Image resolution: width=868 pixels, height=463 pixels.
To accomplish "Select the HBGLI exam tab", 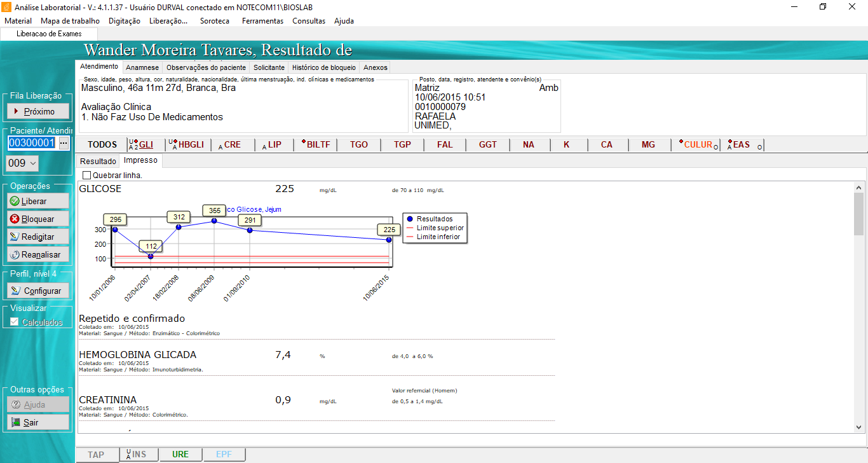I will coord(188,144).
